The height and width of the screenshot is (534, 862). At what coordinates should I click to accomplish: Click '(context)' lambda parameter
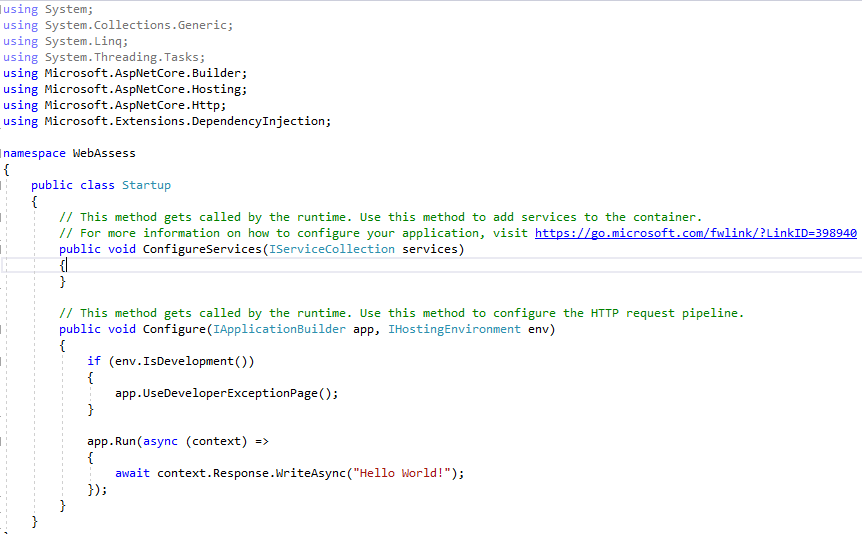pos(217,442)
